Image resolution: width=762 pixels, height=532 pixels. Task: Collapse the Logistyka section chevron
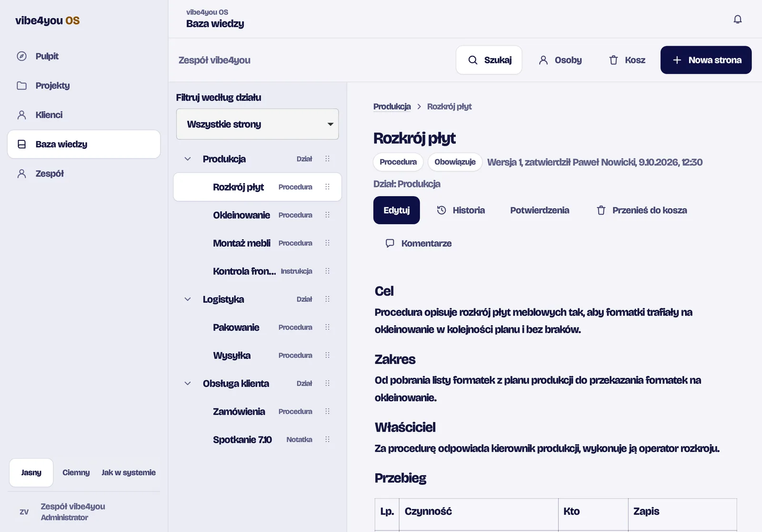click(188, 299)
